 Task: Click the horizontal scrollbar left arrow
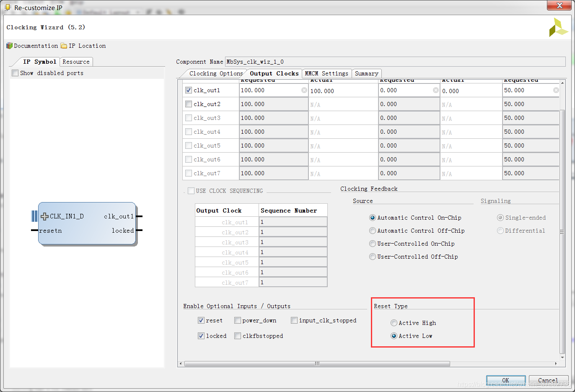181,363
